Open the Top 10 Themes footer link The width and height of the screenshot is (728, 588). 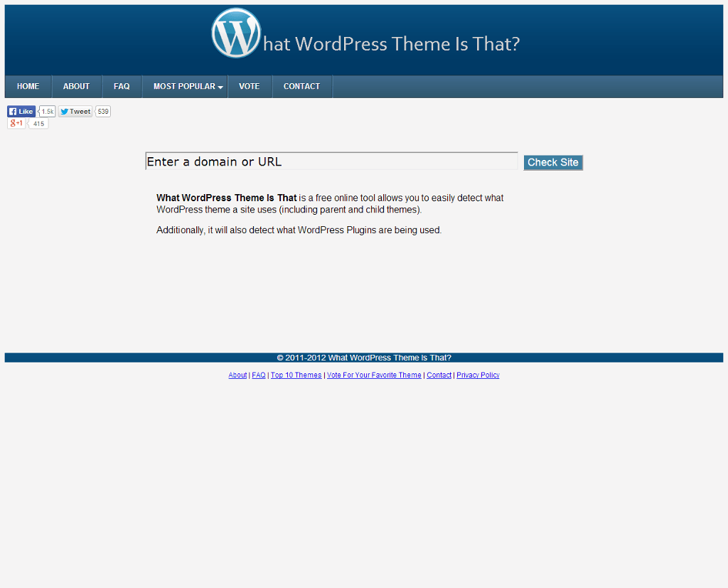click(x=296, y=375)
